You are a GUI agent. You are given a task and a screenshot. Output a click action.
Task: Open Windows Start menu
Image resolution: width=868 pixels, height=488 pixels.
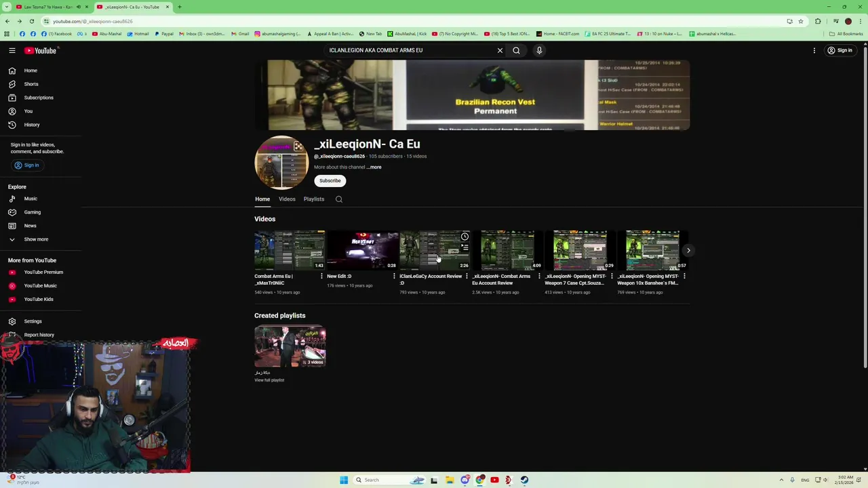point(344,480)
